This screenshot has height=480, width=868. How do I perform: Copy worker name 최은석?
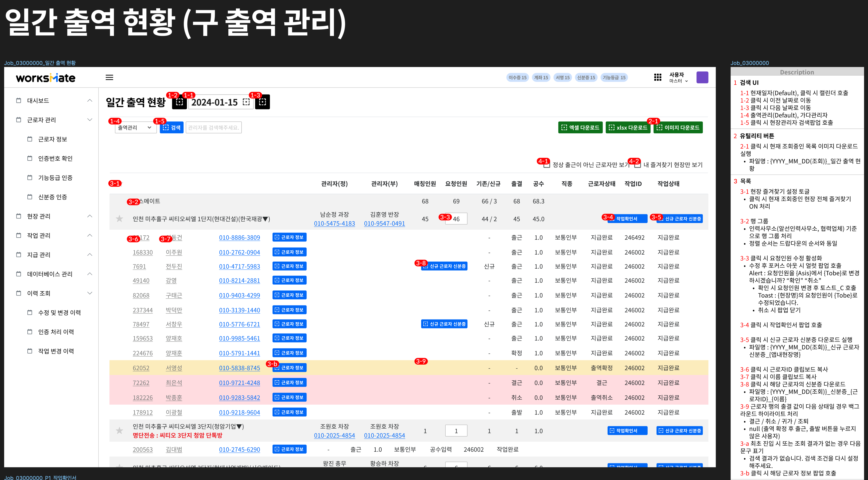coord(174,383)
